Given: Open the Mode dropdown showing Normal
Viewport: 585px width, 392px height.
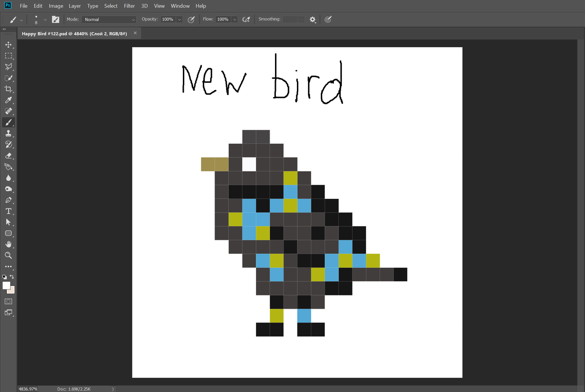Looking at the screenshot, I should pos(110,20).
